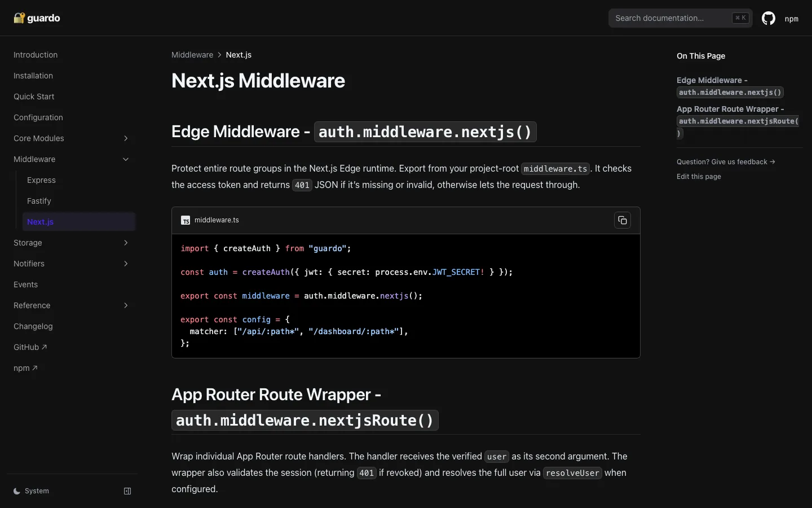Click the App Router Route Wrapper heading
This screenshot has width=812, height=508.
pyautogui.click(x=305, y=407)
